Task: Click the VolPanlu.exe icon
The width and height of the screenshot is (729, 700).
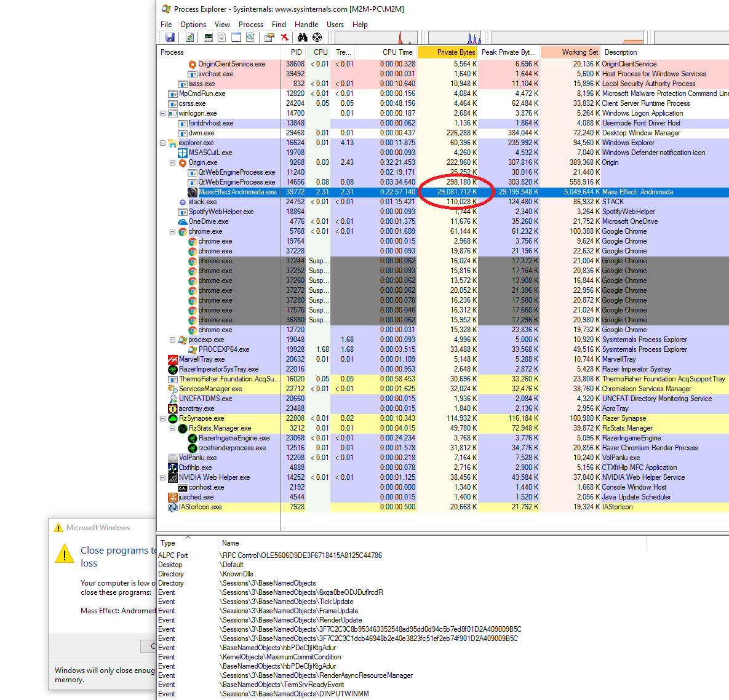Action: click(173, 458)
